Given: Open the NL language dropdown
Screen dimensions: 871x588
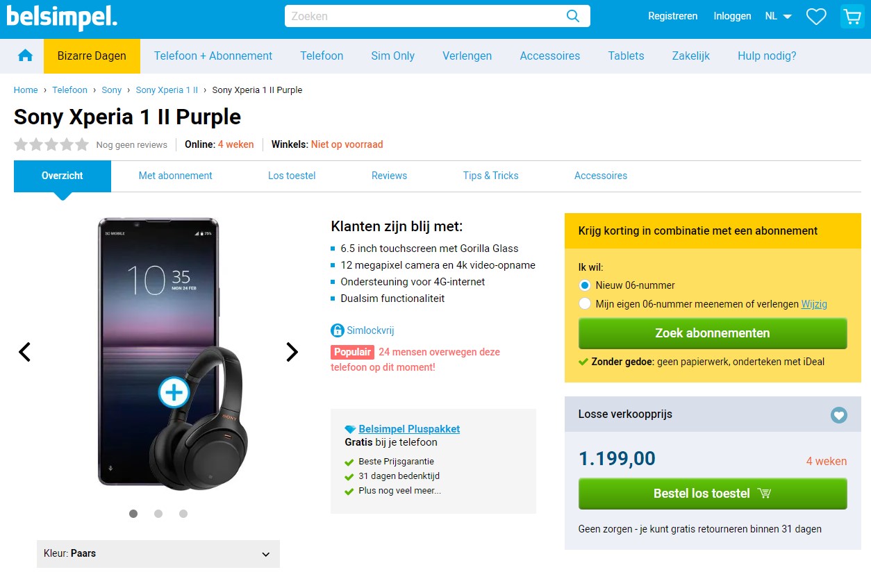Looking at the screenshot, I should 778,17.
